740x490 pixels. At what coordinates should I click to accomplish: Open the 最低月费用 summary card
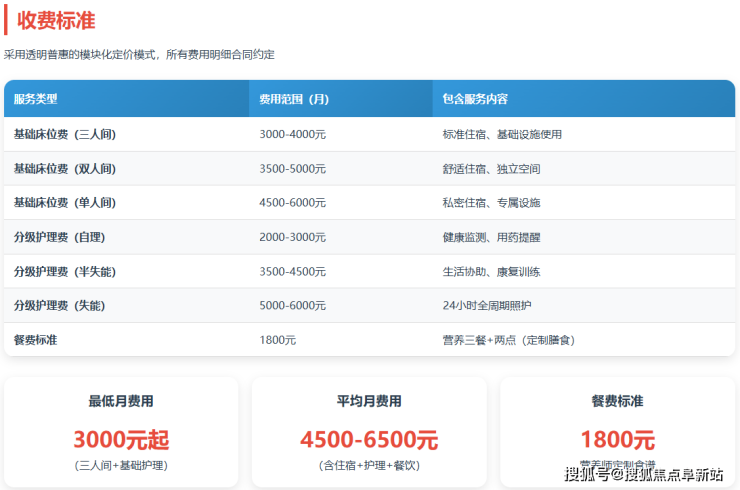pyautogui.click(x=121, y=430)
